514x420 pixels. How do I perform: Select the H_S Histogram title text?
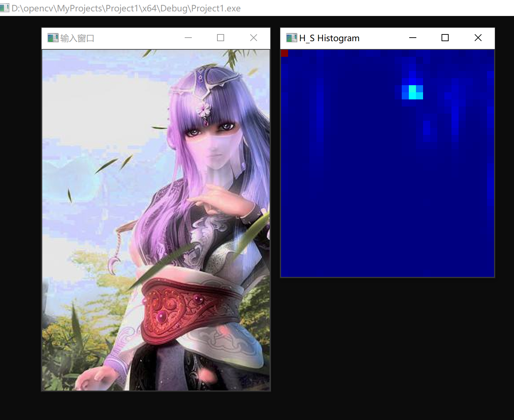pyautogui.click(x=329, y=38)
